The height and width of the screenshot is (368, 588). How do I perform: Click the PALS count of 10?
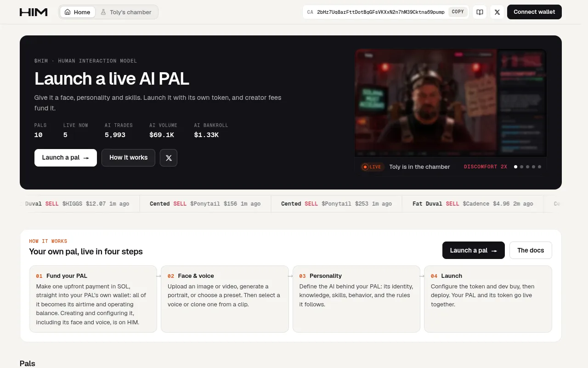(x=39, y=135)
